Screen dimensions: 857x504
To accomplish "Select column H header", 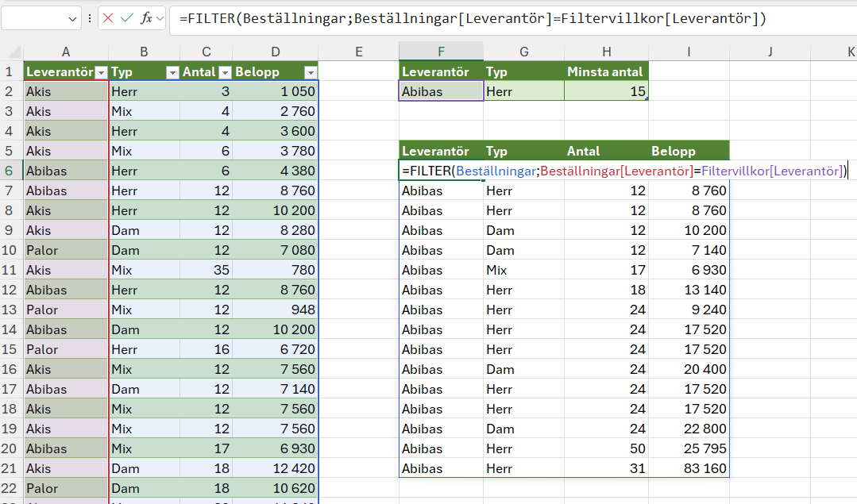I will [x=607, y=52].
